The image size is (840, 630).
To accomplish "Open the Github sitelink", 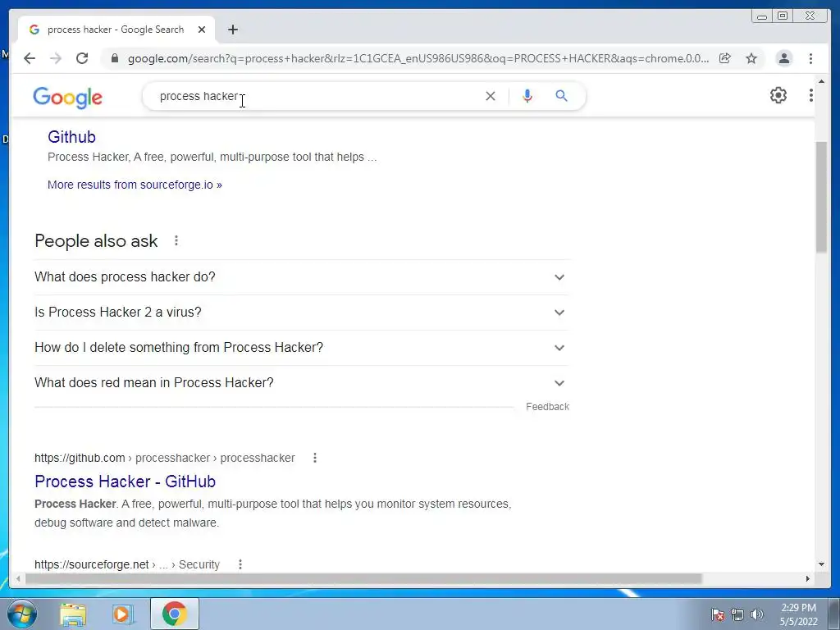I will [x=72, y=137].
